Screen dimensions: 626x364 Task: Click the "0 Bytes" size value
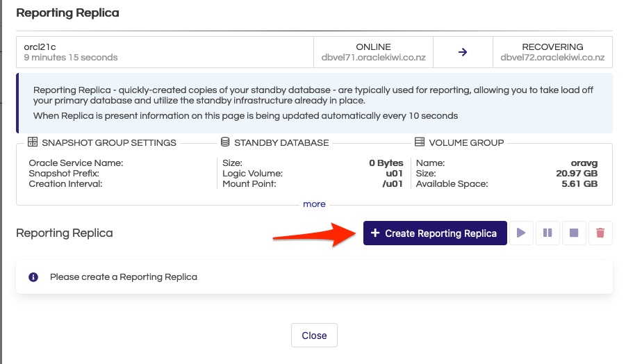[386, 163]
